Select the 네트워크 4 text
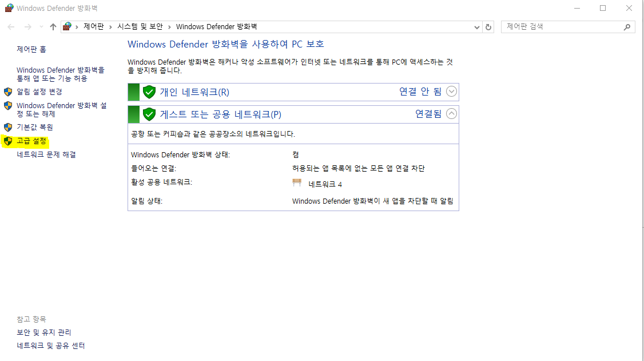Image resolution: width=644 pixels, height=361 pixels. pyautogui.click(x=325, y=184)
